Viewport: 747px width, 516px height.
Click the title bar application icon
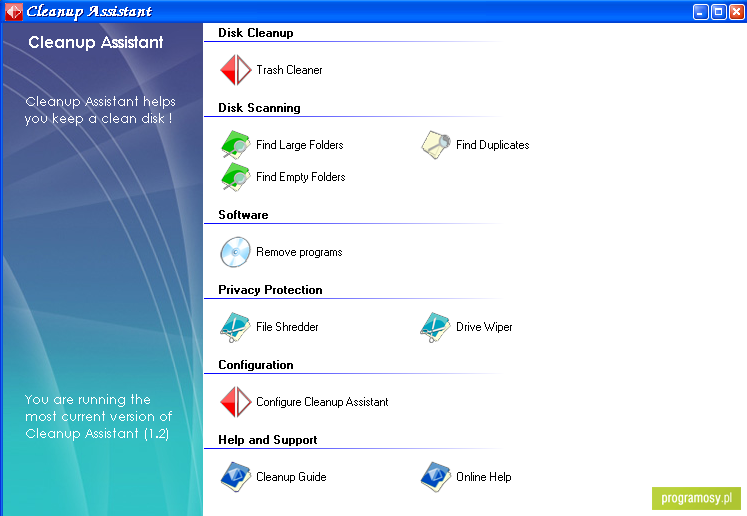(x=13, y=11)
